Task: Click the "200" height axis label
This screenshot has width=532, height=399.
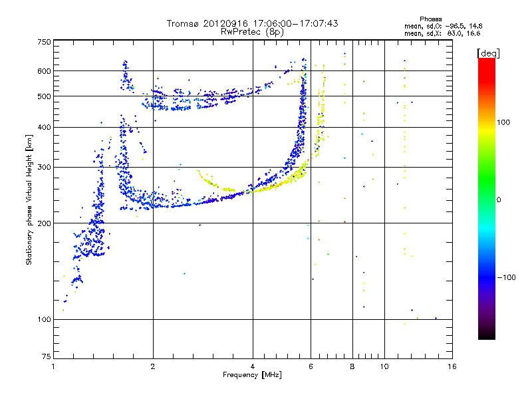Action: tap(44, 223)
